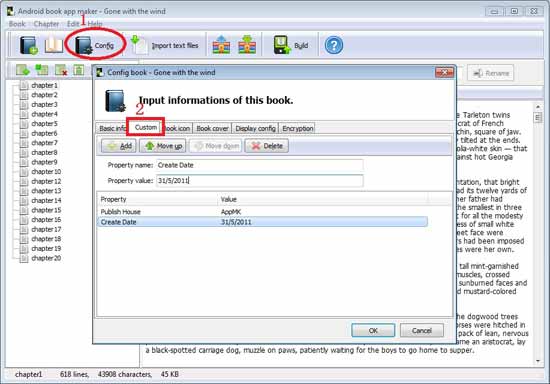
Task: Select the Custom tab
Action: (x=146, y=127)
